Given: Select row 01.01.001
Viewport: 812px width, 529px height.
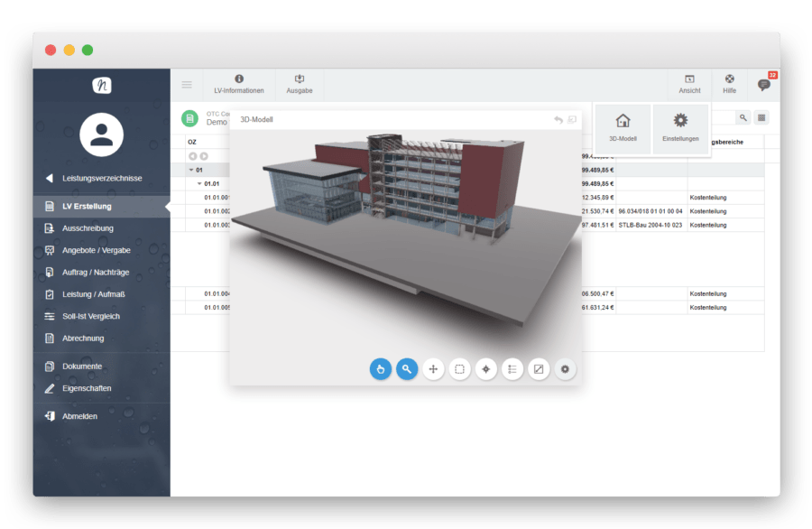Looking at the screenshot, I should 217,198.
